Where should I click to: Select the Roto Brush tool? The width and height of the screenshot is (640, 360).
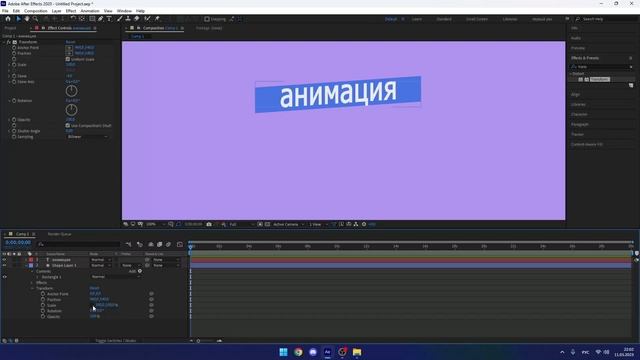147,19
